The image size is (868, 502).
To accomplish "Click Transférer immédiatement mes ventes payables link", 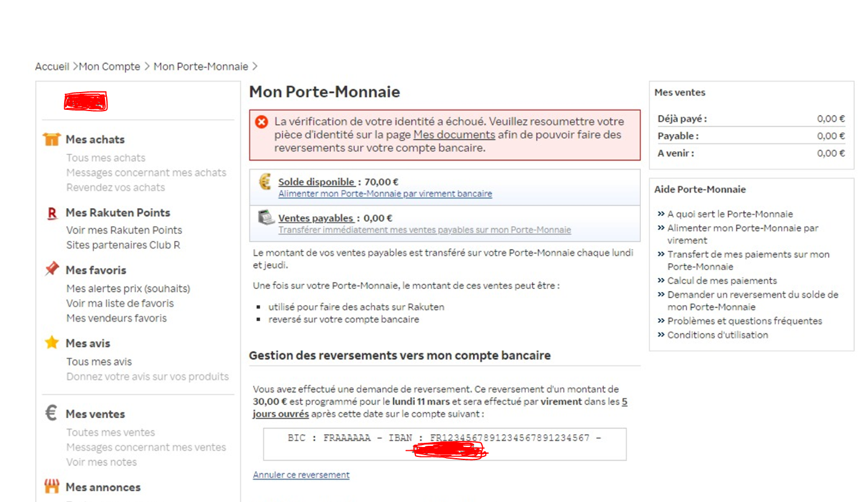I will tap(424, 230).
